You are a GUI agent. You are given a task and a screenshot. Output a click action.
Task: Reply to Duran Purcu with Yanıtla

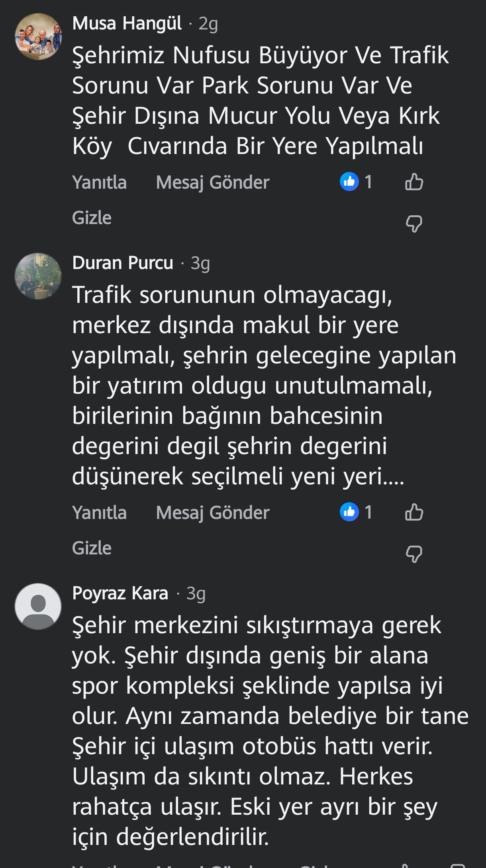(x=99, y=513)
